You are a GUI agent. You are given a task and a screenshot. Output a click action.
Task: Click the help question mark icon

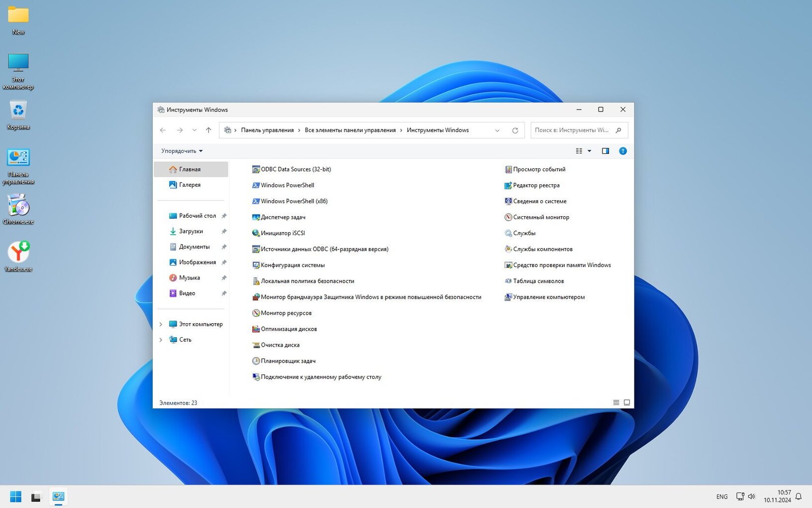tap(622, 151)
